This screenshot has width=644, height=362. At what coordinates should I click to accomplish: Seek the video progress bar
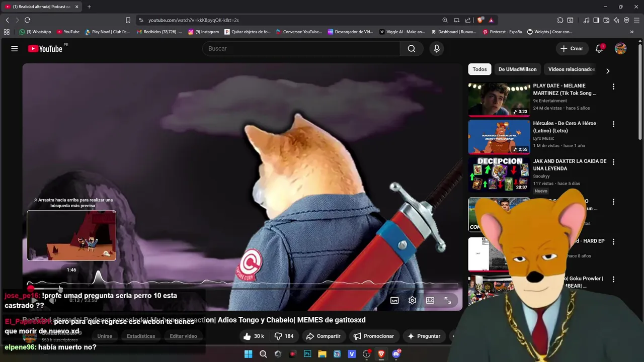[243, 288]
